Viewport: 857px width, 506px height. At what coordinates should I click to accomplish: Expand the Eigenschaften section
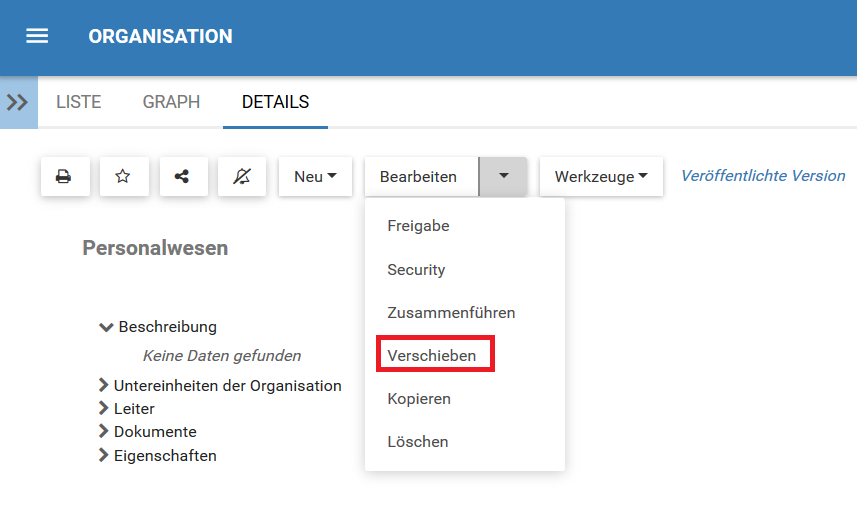coord(103,456)
